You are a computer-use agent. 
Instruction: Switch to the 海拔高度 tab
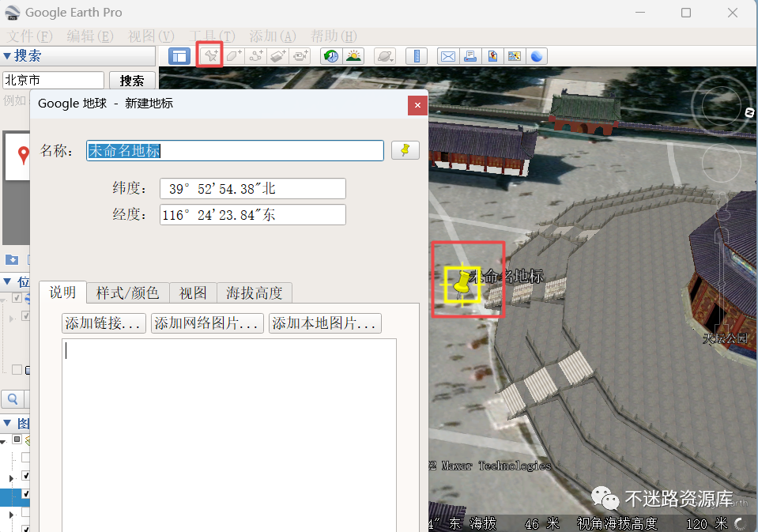click(255, 292)
